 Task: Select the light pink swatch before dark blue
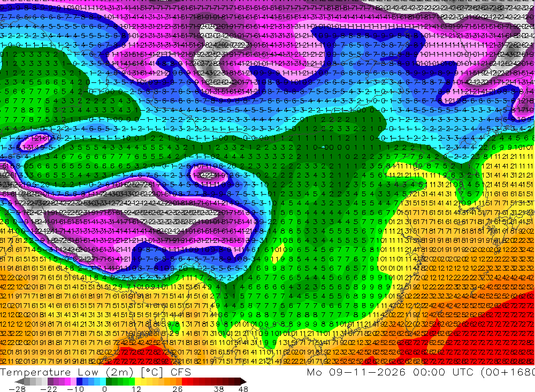73,382
